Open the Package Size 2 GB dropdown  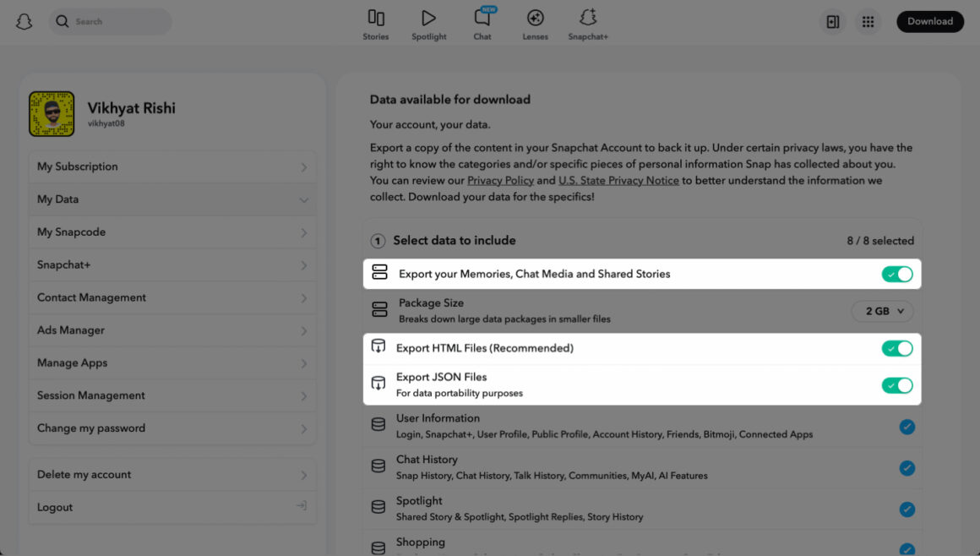(882, 311)
